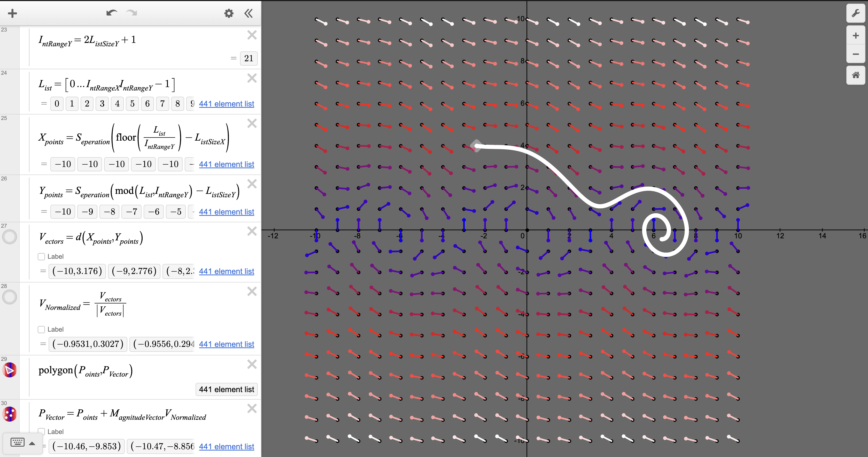868x457 pixels.
Task: Click the diamond start point of white curve
Action: tap(476, 146)
